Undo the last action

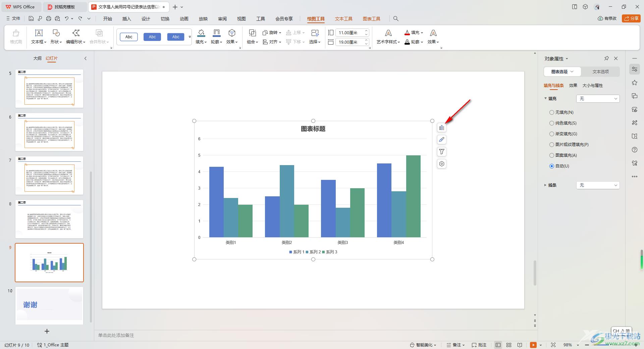(67, 19)
